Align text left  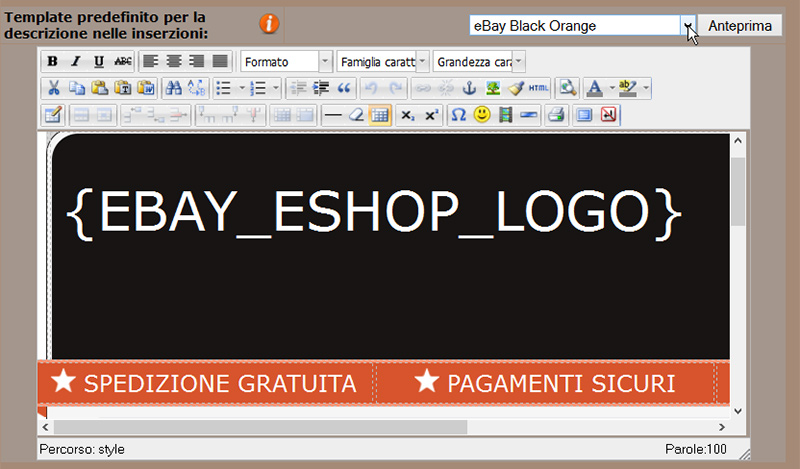coord(151,62)
